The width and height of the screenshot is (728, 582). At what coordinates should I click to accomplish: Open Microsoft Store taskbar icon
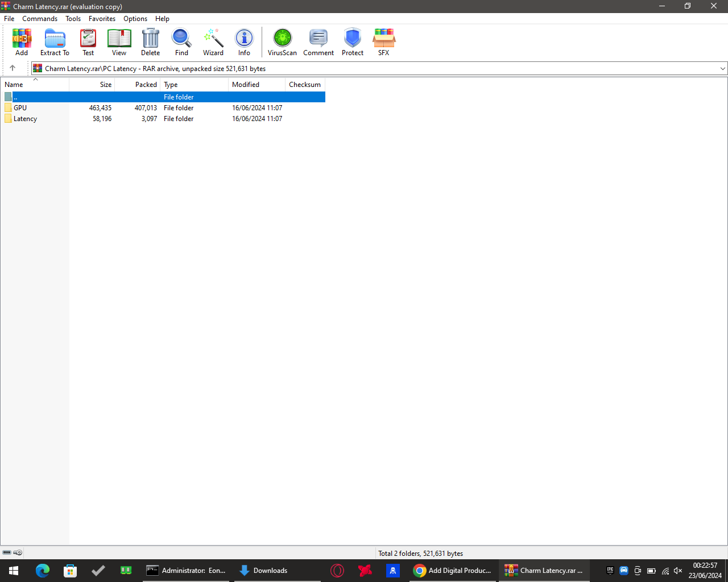71,570
